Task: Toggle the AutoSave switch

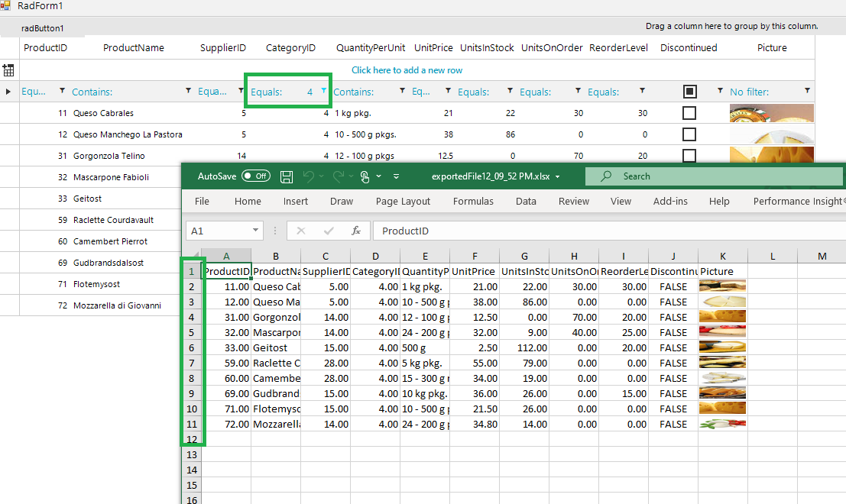Action: 255,176
